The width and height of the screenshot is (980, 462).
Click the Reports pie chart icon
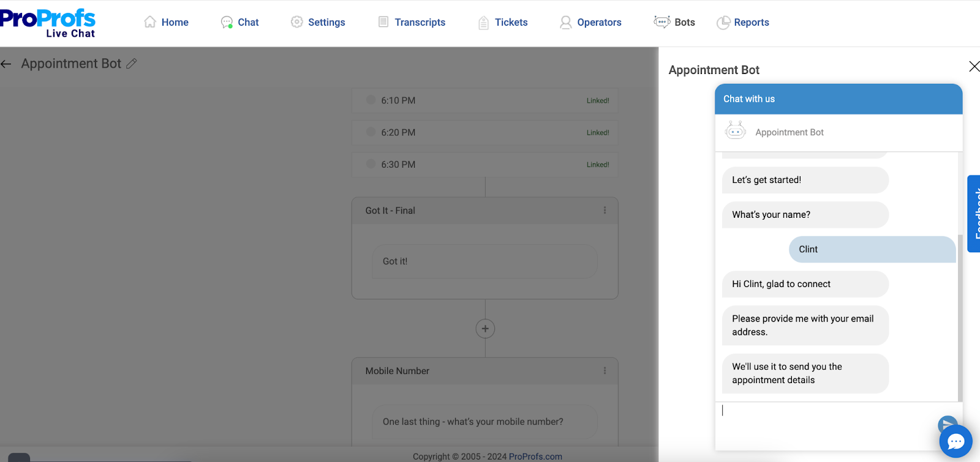tap(723, 23)
